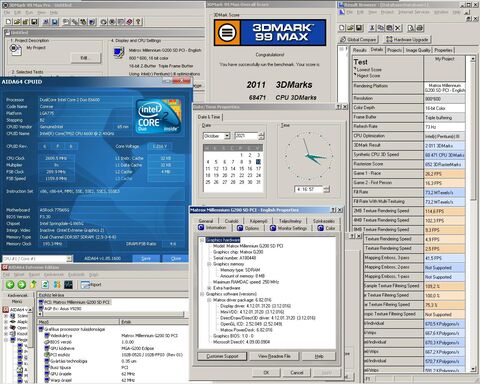This screenshot has height=384, width=480.
Task: Click the green Forward arrow in AIDA64
Action: 22,284
